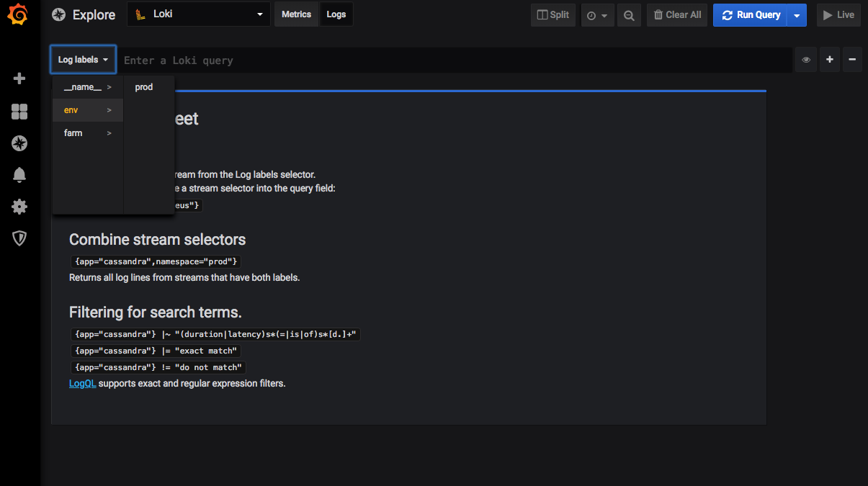Open the Alerting bell icon
Image resolution: width=868 pixels, height=486 pixels.
[19, 174]
